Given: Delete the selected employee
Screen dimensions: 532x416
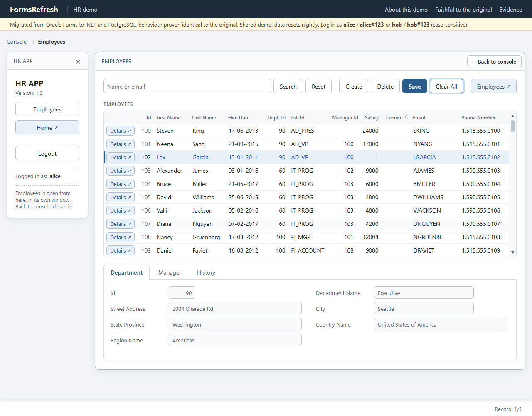Looking at the screenshot, I should [385, 87].
